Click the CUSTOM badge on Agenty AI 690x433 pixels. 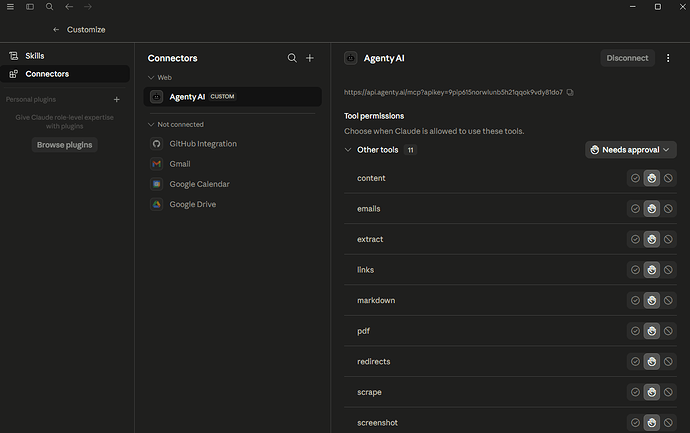[222, 96]
